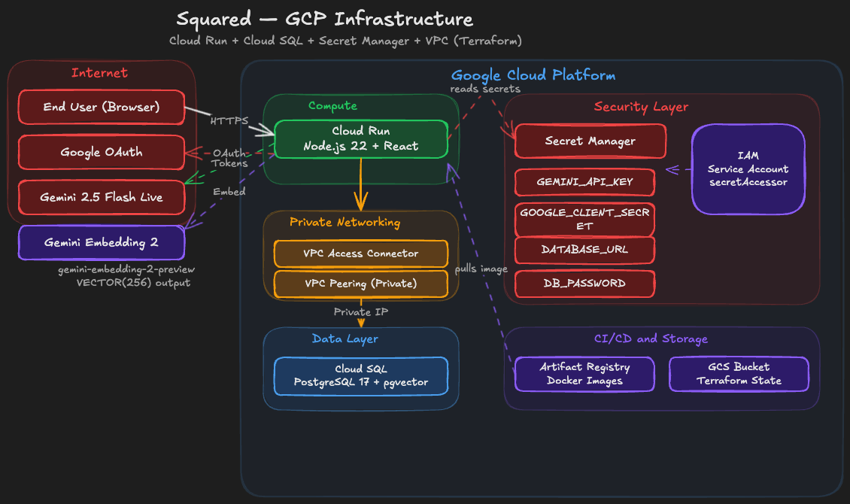Click the 'Google Cloud Platform' group label
Viewport: 850px width, 504px height.
533,74
